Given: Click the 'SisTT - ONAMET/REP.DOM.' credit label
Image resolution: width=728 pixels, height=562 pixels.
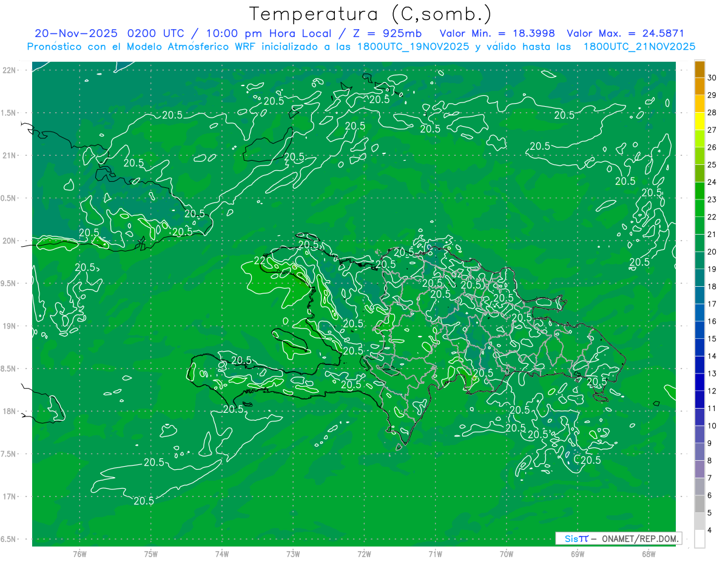Looking at the screenshot, I should [619, 538].
